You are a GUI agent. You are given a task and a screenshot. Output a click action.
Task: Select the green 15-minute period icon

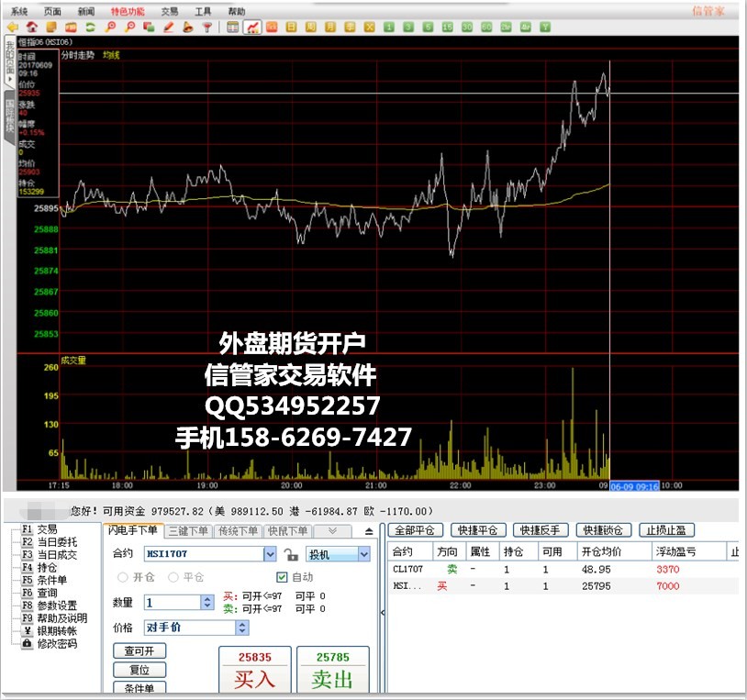click(448, 28)
